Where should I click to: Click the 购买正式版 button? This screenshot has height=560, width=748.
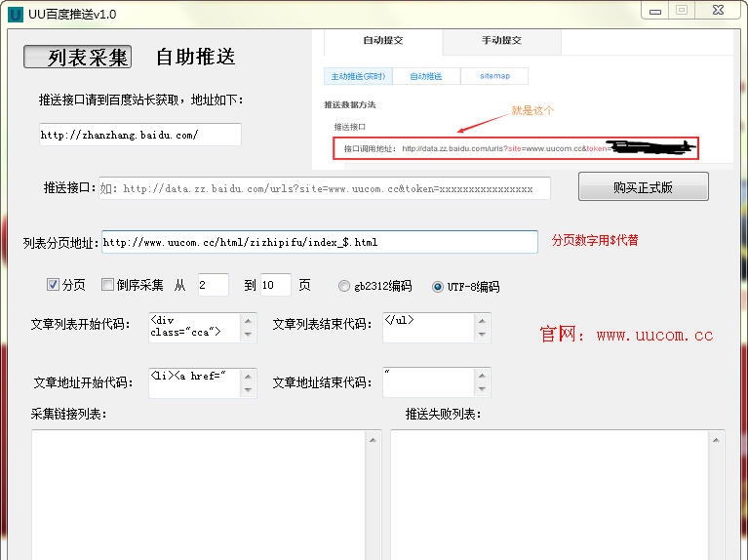643,186
